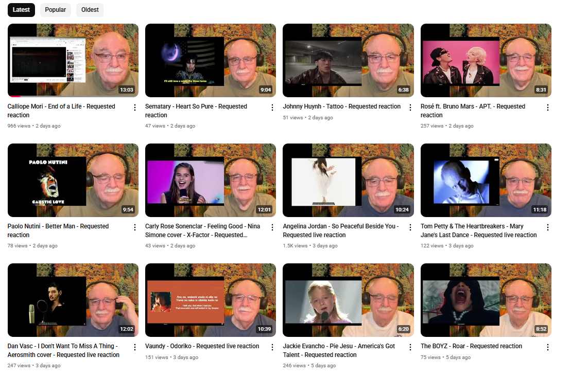Open Angelina Jordan So Peaceful Beside You title
The height and width of the screenshot is (376, 588).
point(340,231)
